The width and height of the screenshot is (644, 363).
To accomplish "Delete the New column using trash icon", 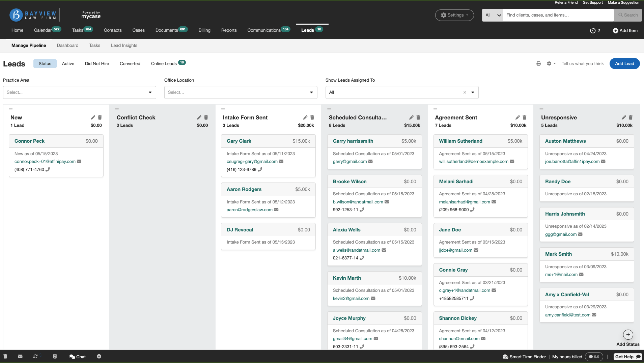I will (x=100, y=117).
